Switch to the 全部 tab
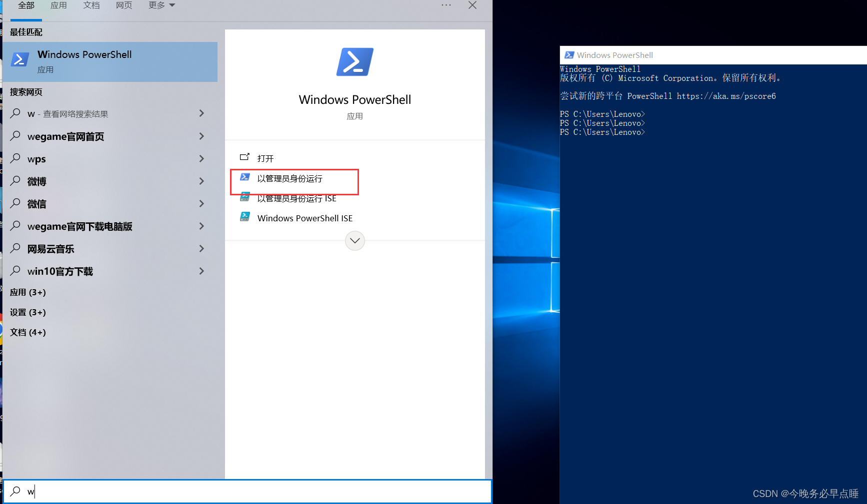This screenshot has height=504, width=867. 26,5
